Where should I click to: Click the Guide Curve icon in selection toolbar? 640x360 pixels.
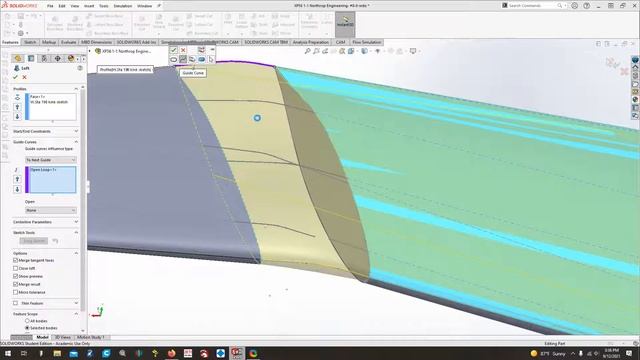point(183,60)
